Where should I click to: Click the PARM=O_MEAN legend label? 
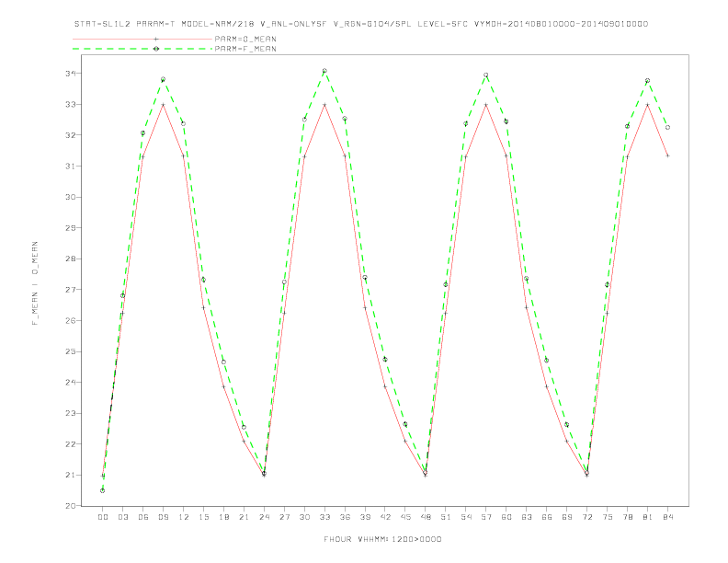tap(245, 40)
